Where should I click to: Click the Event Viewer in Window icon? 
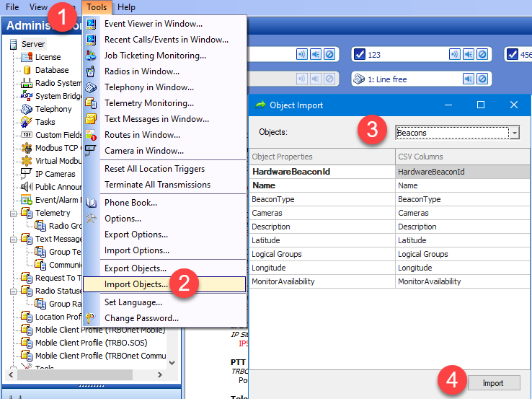(92, 24)
